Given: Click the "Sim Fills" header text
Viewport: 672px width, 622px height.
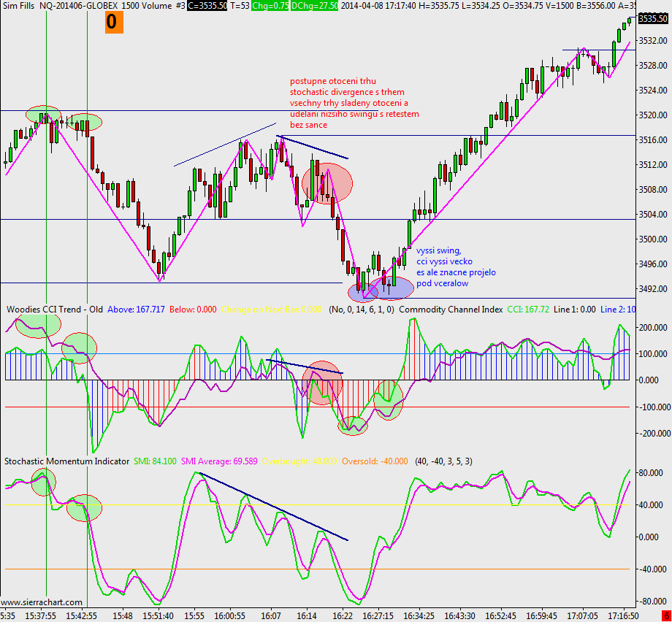Looking at the screenshot, I should coord(18,6).
